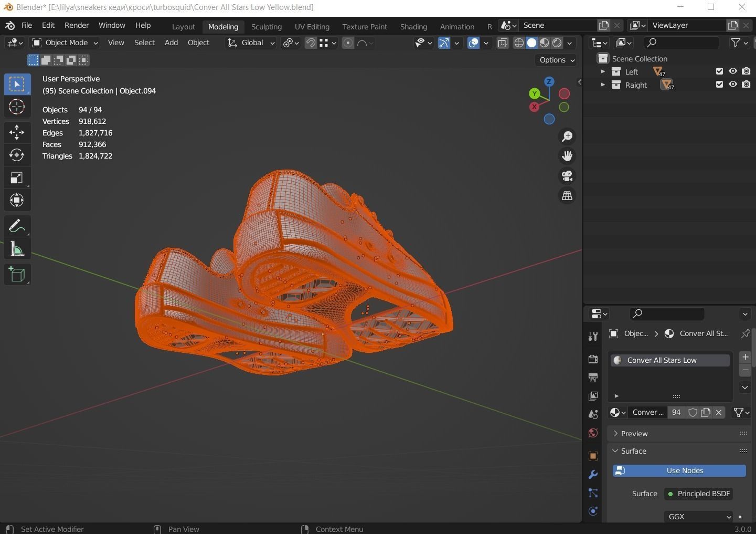Toggle X-Ray mode in viewport header
Screen dimensions: 756x534
pos(503,43)
